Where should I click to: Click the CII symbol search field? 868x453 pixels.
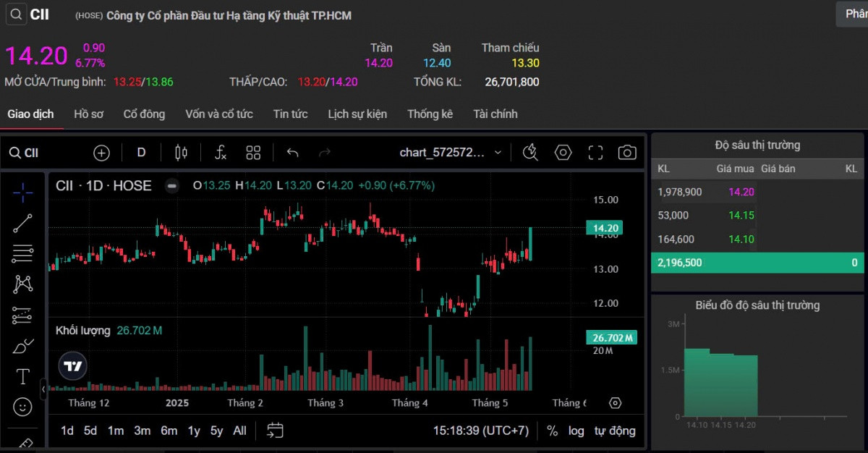point(25,153)
